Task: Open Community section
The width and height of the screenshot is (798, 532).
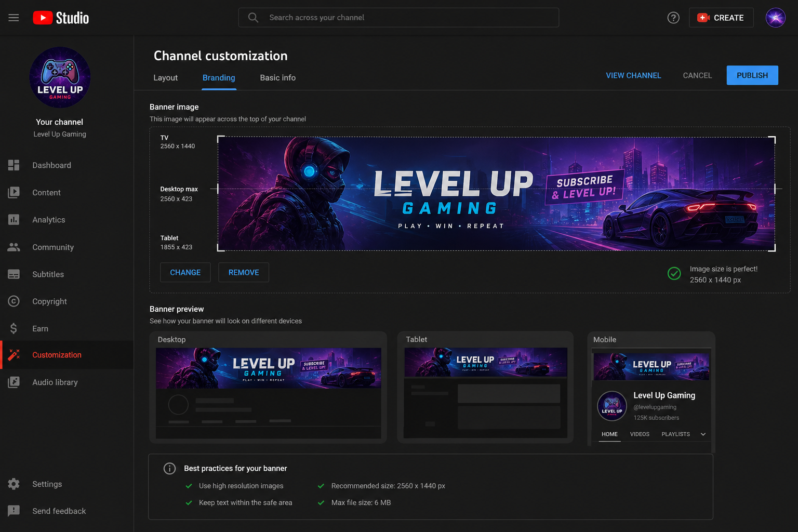Action: tap(66, 247)
